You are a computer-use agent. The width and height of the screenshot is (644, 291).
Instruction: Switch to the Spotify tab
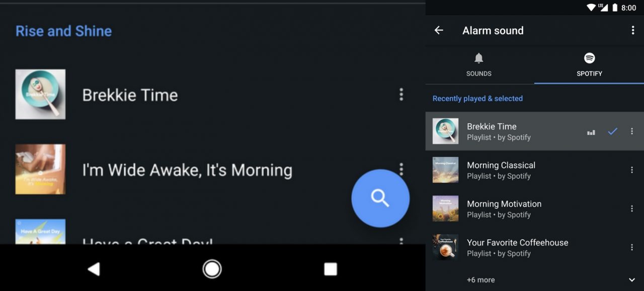click(x=589, y=65)
